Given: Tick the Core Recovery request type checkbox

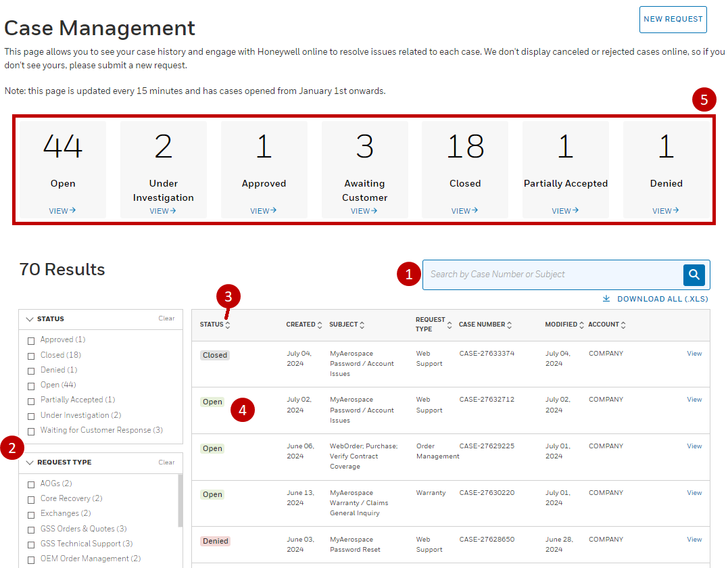Looking at the screenshot, I should point(31,499).
